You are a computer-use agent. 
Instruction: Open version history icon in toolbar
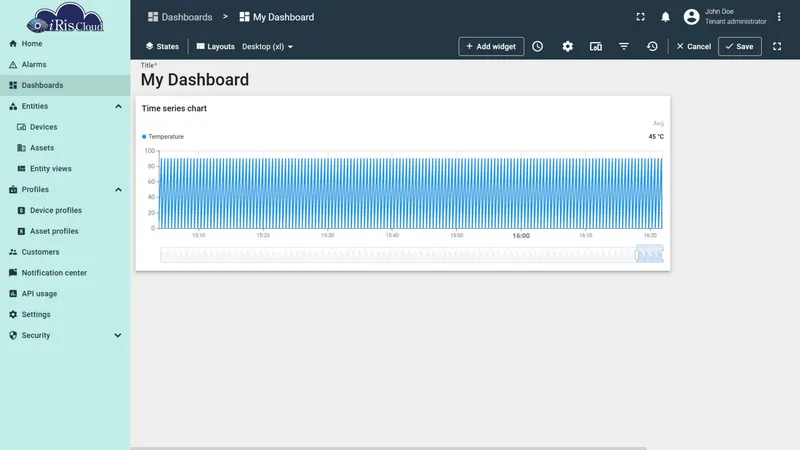pyautogui.click(x=652, y=46)
